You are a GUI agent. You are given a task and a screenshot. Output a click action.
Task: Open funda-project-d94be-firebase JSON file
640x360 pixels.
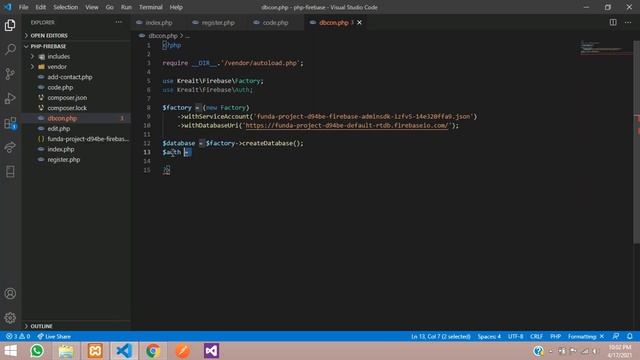(x=77, y=139)
